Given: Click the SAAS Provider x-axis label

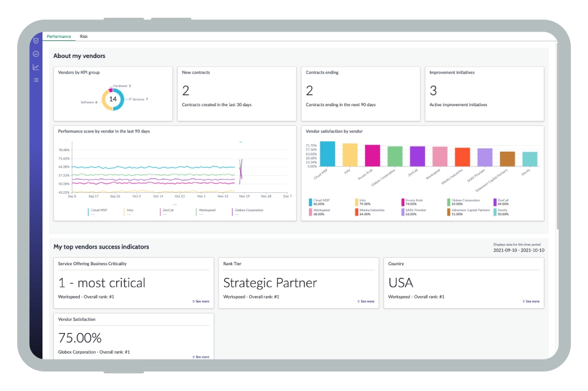Looking at the screenshot, I should click(x=476, y=176).
